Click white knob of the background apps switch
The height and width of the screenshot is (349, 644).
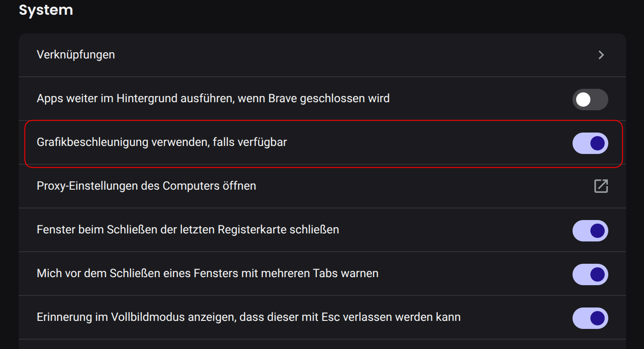(x=583, y=100)
